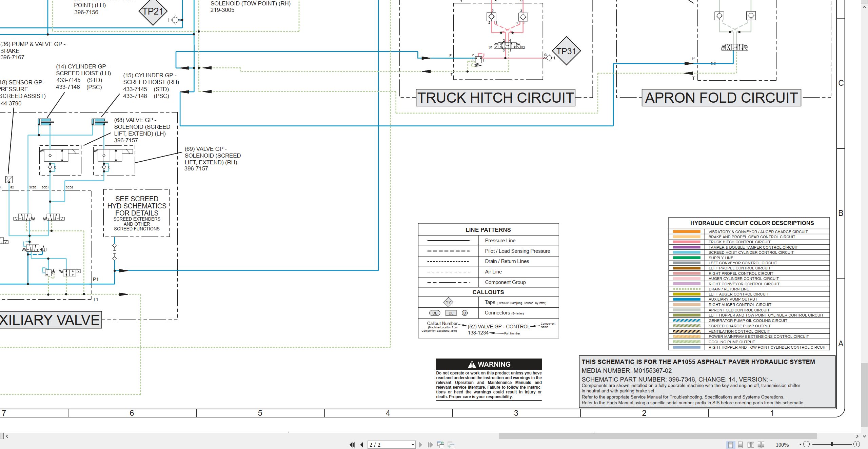Click the HYDRAULIC CIRCUIT COLOR DESCRIPTIONS heading

[x=752, y=223]
